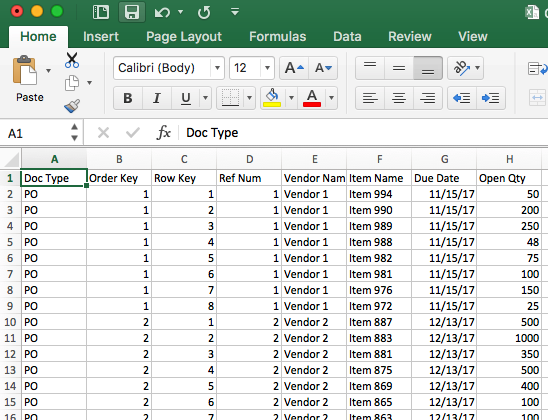Apply the red font color
Image resolution: width=548 pixels, height=420 pixels.
(312, 98)
